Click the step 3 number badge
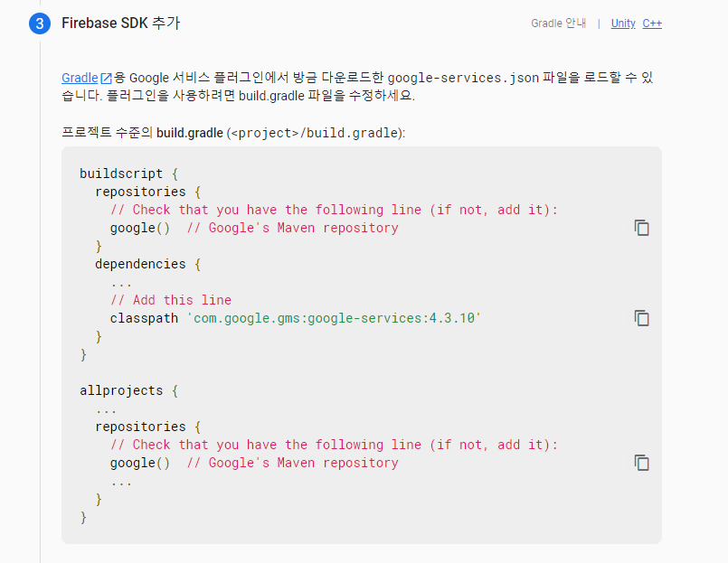Screen dimensions: 728x563 (x=40, y=23)
